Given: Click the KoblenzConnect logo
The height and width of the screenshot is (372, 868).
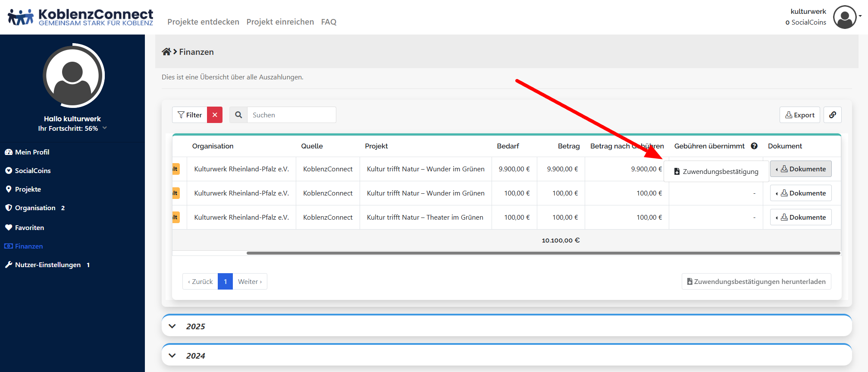Looking at the screenshot, I should pos(81,17).
